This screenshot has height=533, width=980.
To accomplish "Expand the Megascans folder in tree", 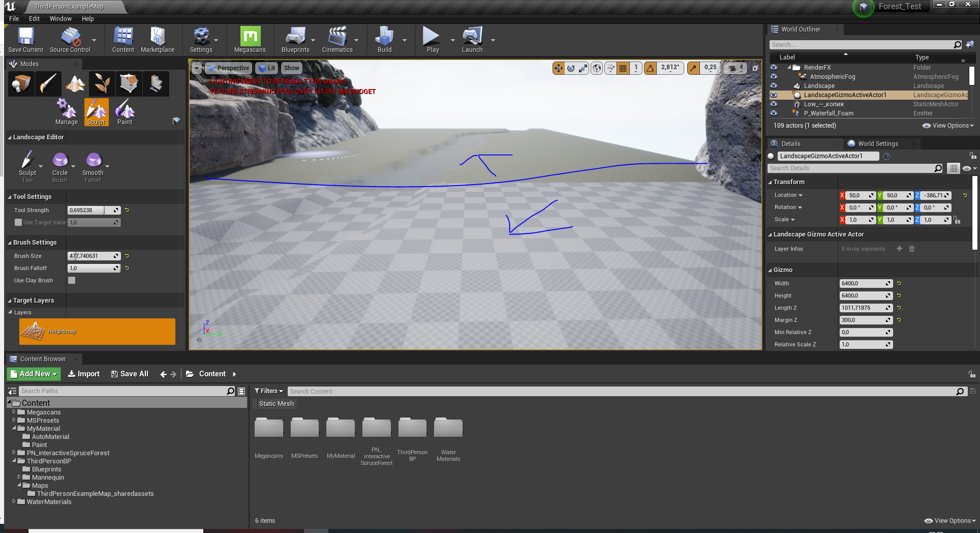I will pos(14,412).
